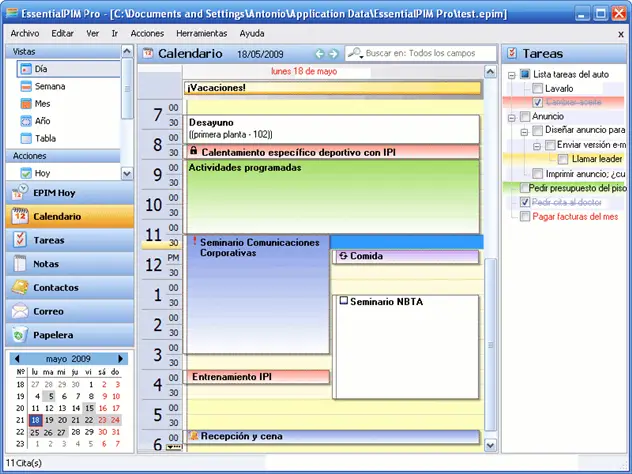Screen dimensions: 632x474
Task: Open the Notas module
Action: [70, 264]
